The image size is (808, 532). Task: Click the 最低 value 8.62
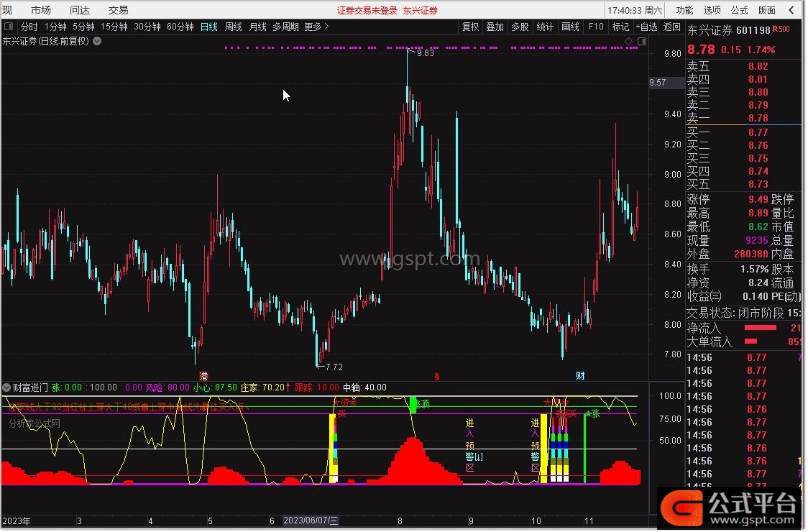click(x=758, y=227)
